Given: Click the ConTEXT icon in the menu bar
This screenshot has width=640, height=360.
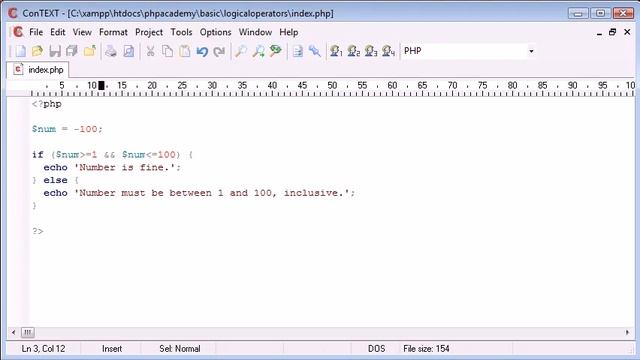Looking at the screenshot, I should 18,32.
